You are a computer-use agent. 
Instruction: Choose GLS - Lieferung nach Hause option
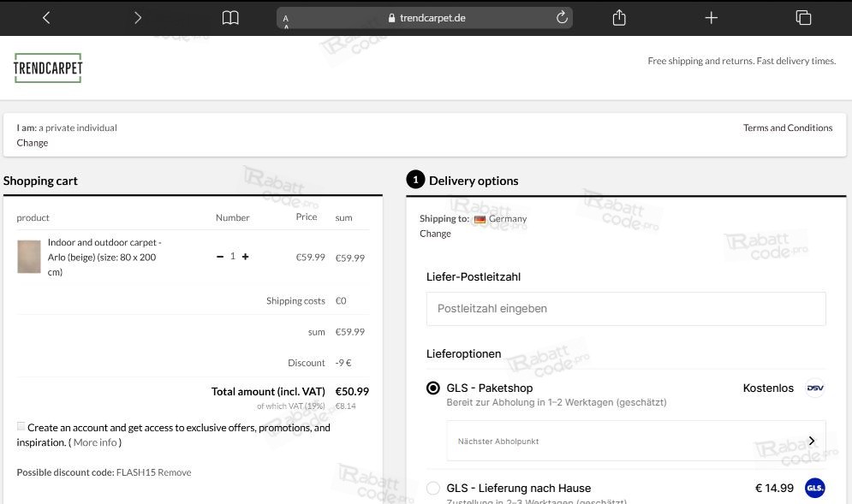tap(433, 489)
